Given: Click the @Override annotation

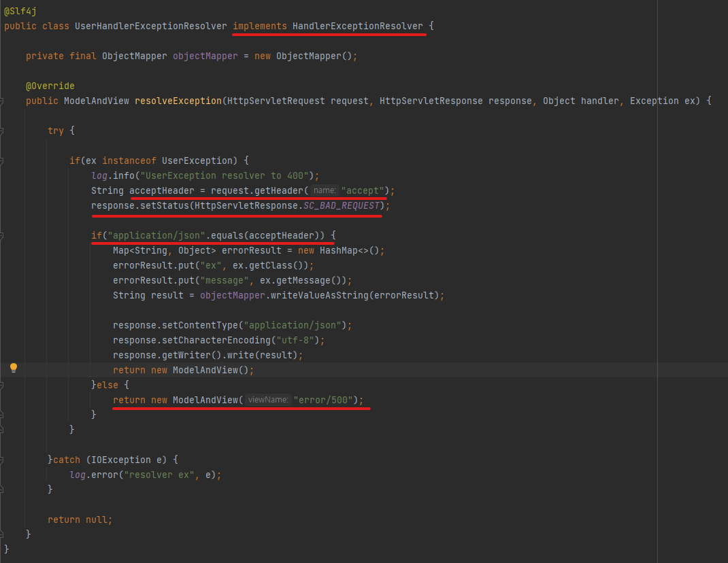Looking at the screenshot, I should [x=50, y=86].
